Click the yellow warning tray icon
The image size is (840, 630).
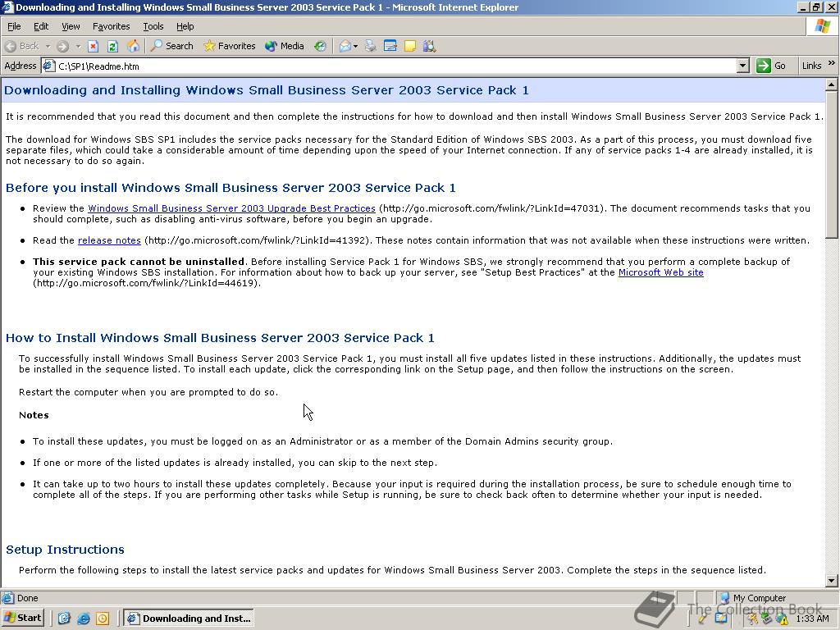pyautogui.click(x=783, y=619)
